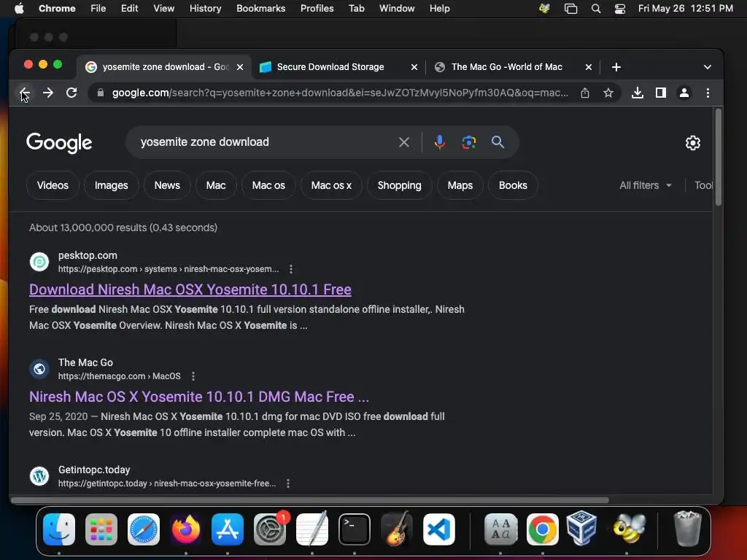Viewport: 747px width, 560px height.
Task: Expand the tab search chevron
Action: (x=708, y=67)
